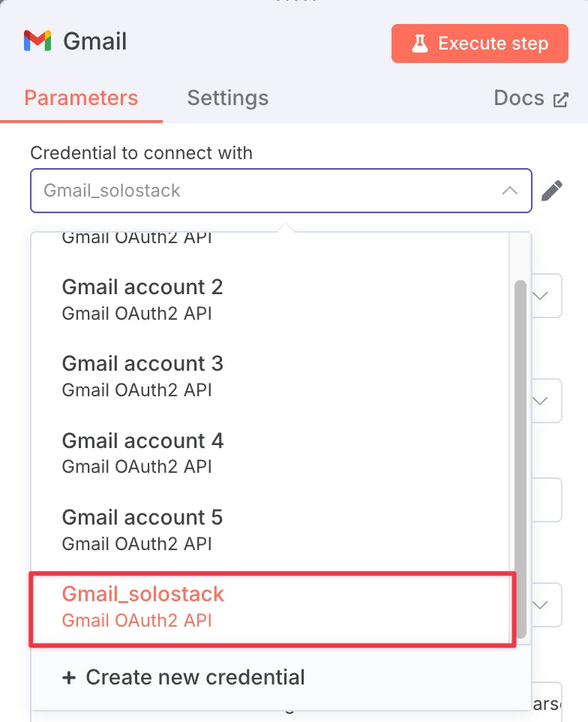Choose Gmail account 4 from list

[x=270, y=453]
